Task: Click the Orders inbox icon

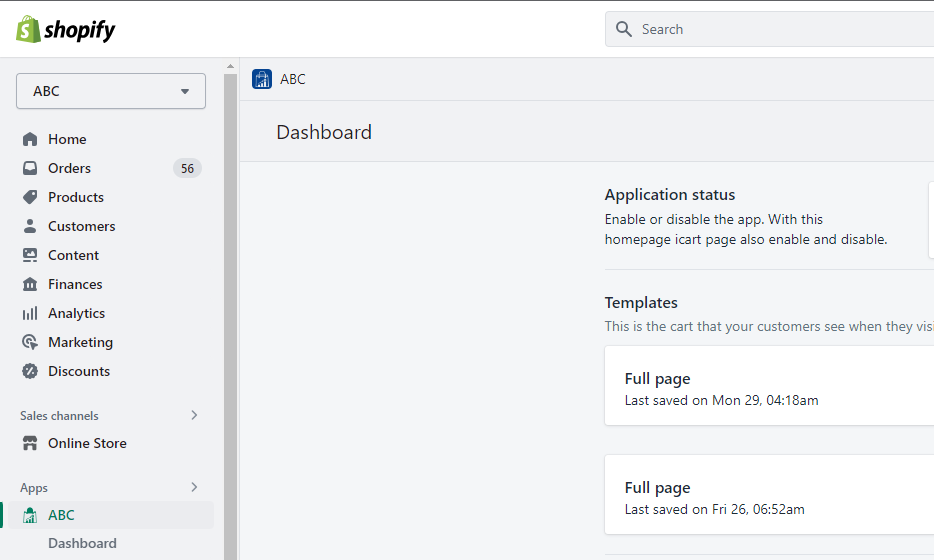Action: pyautogui.click(x=30, y=168)
